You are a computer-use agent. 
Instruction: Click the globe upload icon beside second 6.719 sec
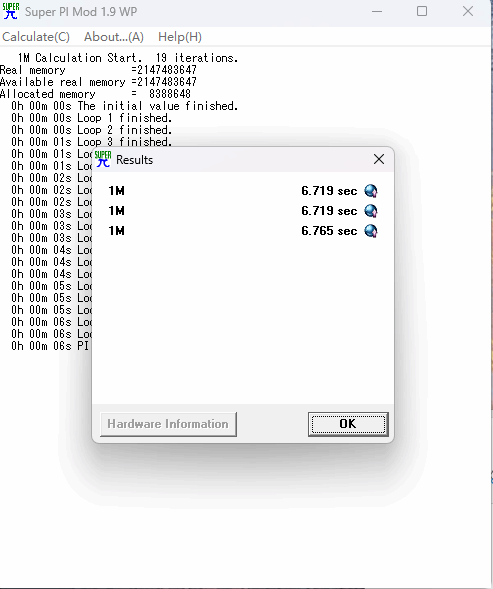coord(371,211)
